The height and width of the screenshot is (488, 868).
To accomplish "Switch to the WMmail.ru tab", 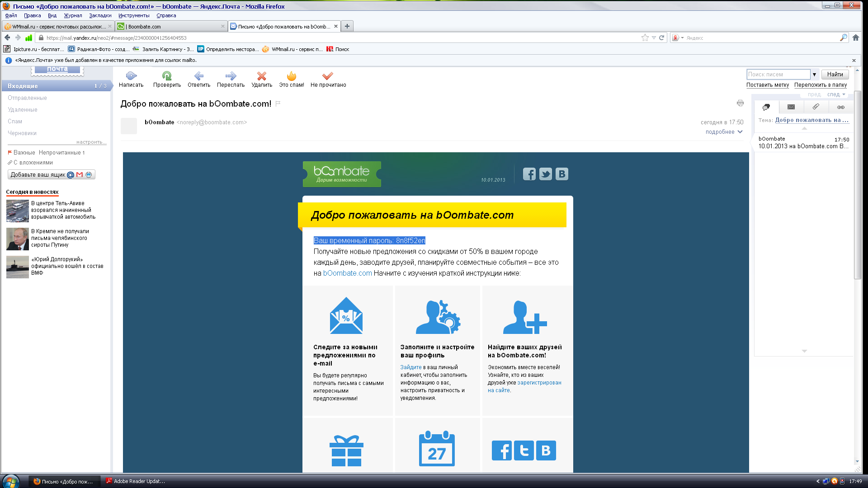I will (x=58, y=26).
